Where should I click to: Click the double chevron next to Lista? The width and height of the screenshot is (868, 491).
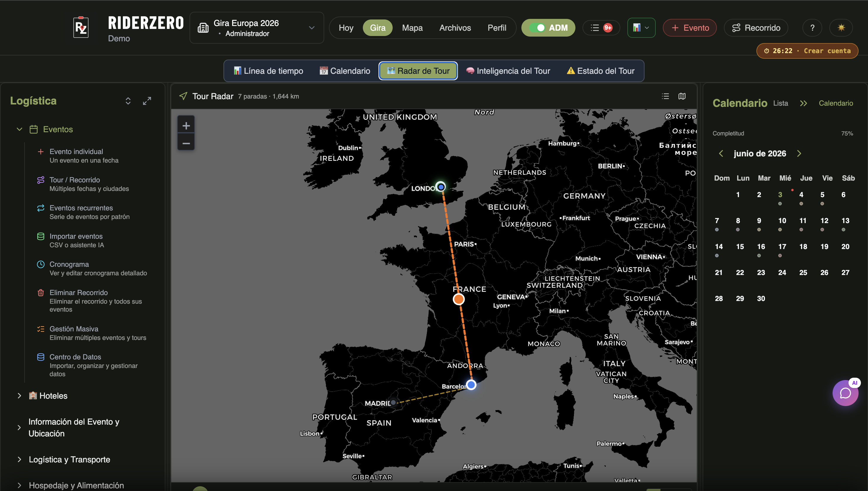coord(804,103)
